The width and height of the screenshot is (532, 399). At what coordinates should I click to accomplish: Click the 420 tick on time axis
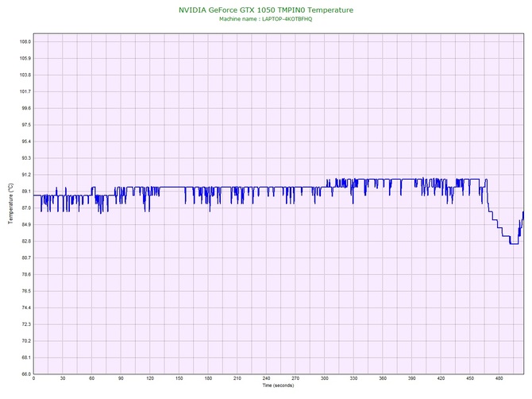point(441,378)
